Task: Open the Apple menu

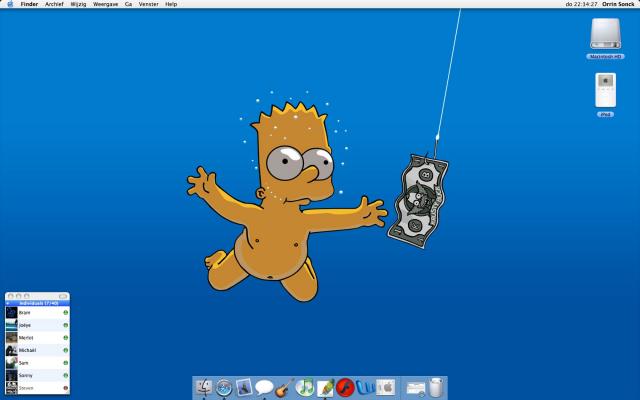Action: pos(10,4)
